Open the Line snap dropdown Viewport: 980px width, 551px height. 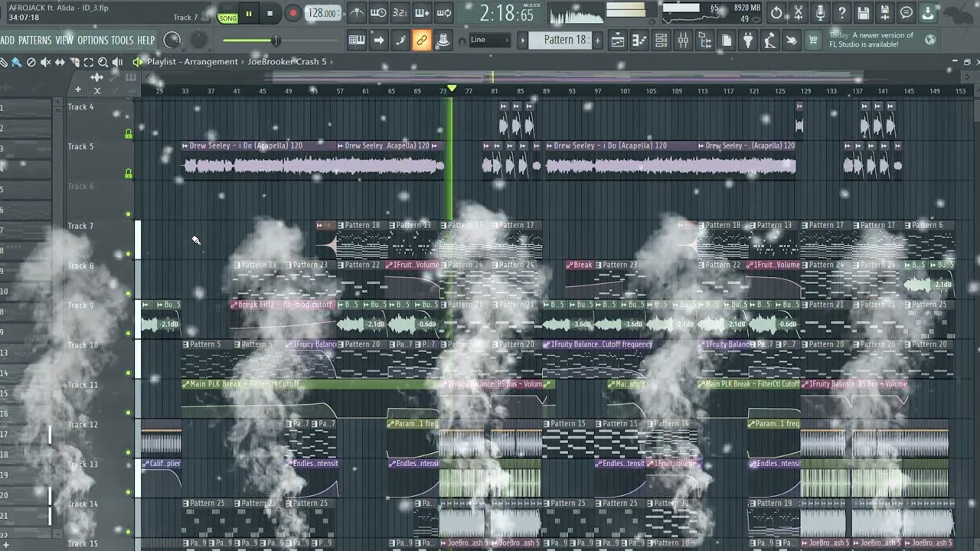click(x=489, y=40)
